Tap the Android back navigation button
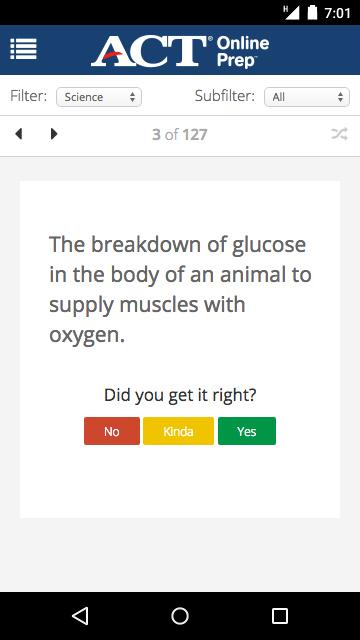 click(80, 616)
